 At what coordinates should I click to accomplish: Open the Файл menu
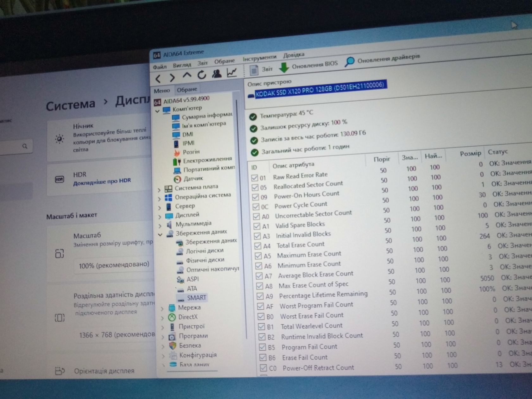tap(160, 67)
